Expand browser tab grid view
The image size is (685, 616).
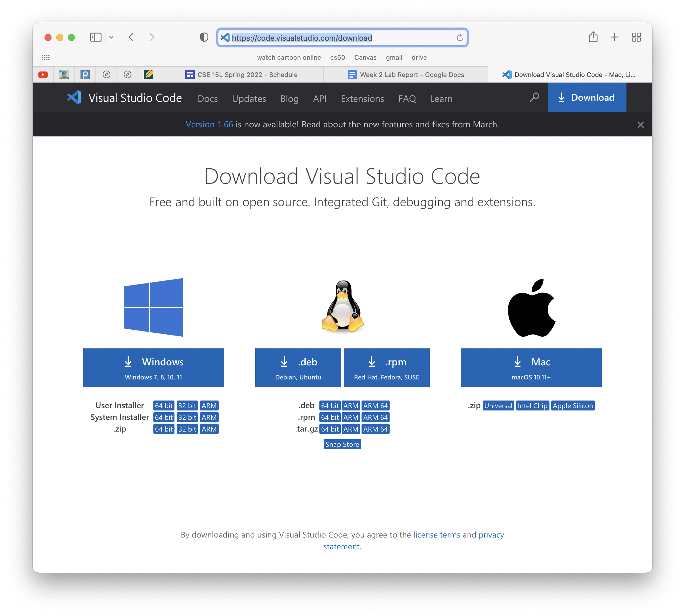(x=637, y=37)
